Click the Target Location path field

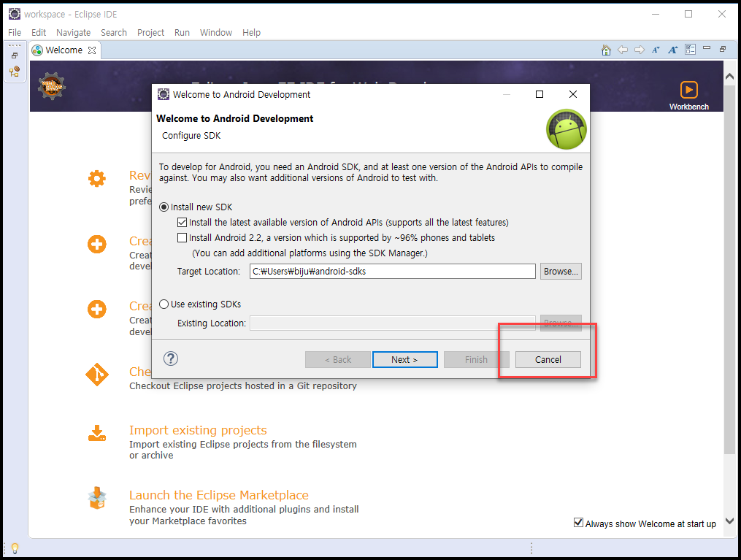click(393, 272)
